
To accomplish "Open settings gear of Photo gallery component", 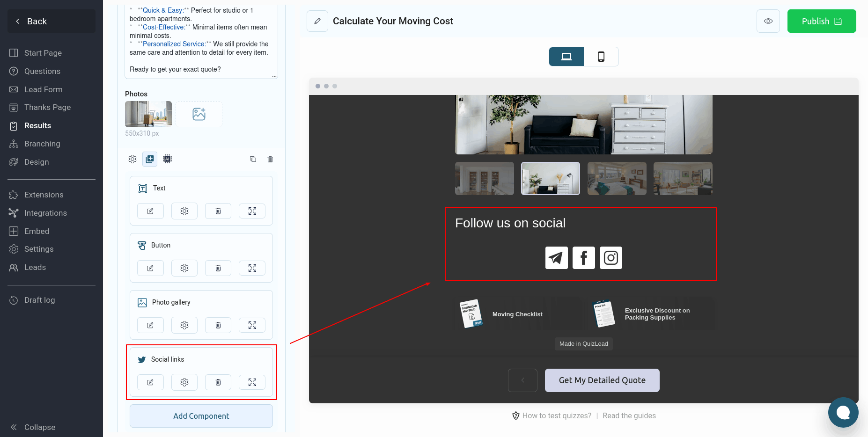I will pos(184,325).
